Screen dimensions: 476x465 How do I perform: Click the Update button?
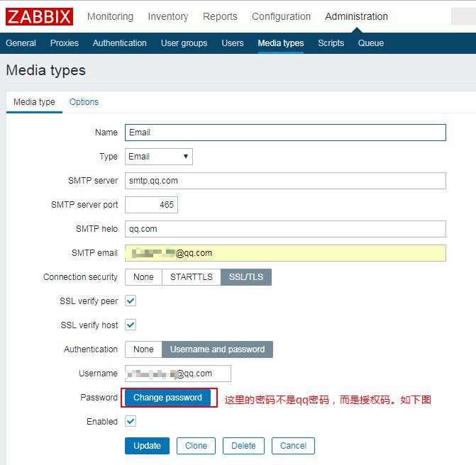[147, 446]
